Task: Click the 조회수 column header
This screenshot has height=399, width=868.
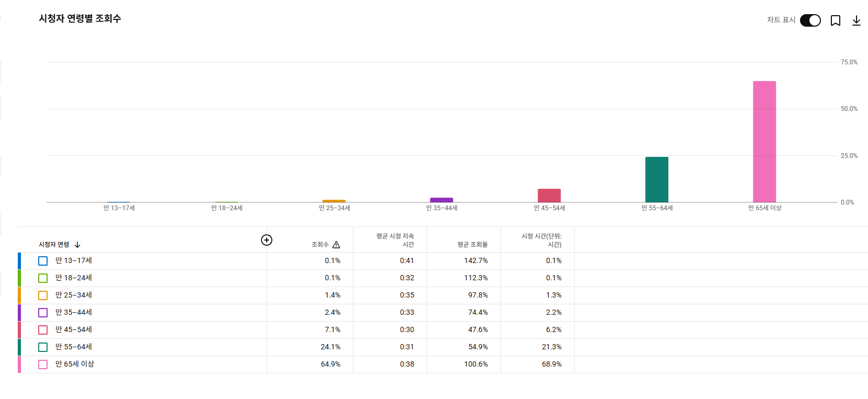Action: (x=320, y=245)
